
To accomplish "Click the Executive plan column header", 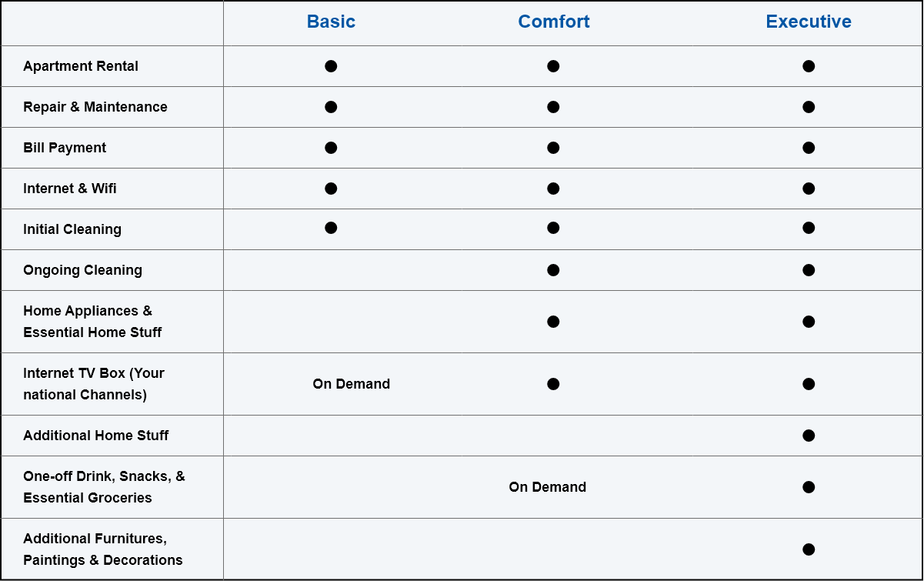I will click(809, 22).
